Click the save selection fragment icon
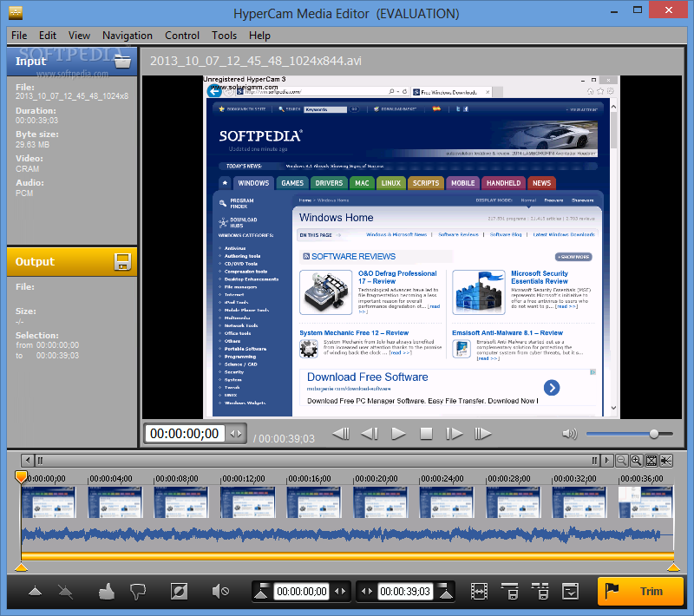The image size is (694, 616). [x=510, y=591]
